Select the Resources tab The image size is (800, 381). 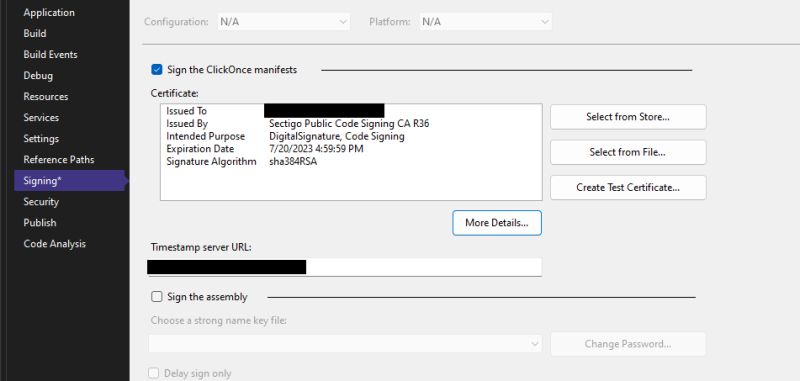pyautogui.click(x=45, y=96)
